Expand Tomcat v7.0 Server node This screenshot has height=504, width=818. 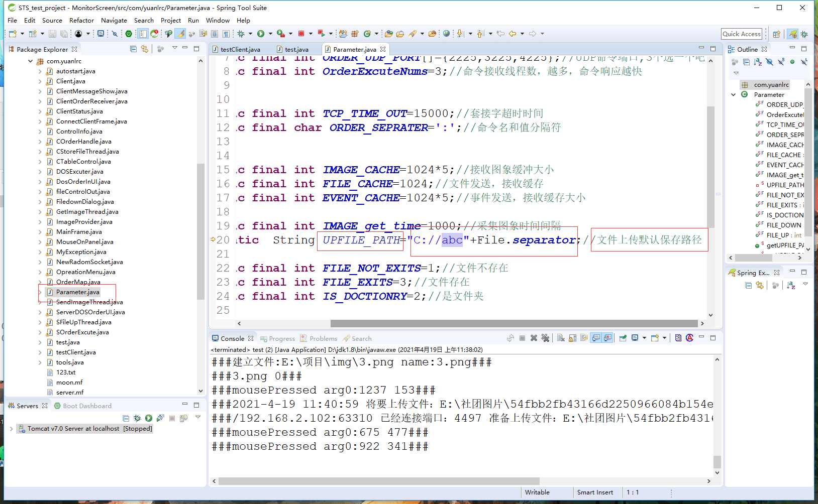[11, 429]
